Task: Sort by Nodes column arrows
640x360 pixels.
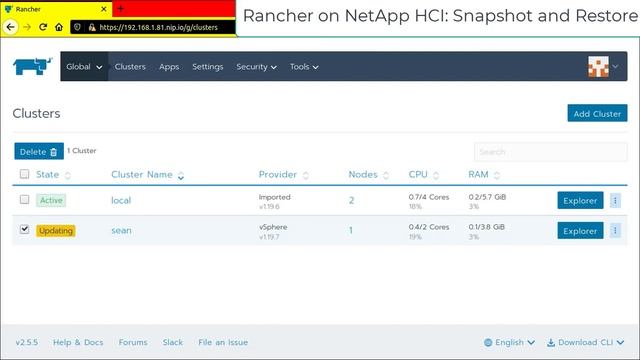Action: (x=386, y=175)
